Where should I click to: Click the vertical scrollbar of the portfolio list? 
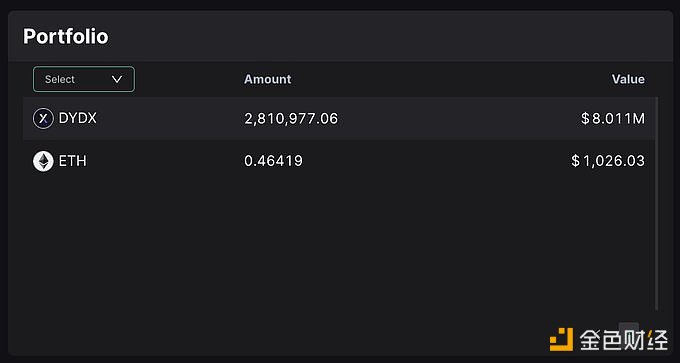(x=657, y=204)
